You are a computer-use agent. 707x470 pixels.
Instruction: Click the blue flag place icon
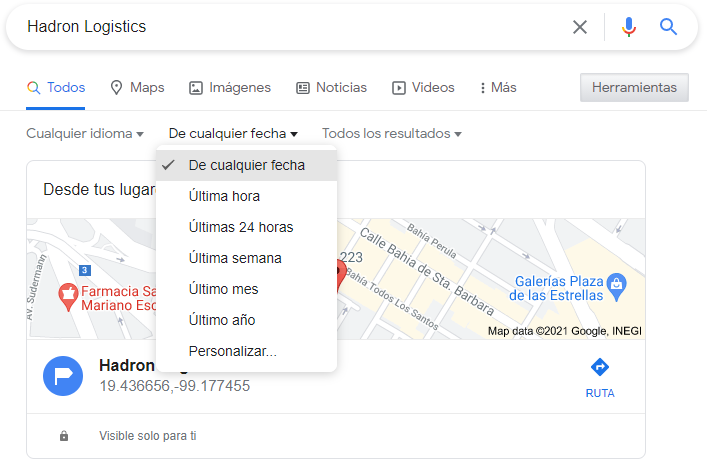click(x=63, y=376)
